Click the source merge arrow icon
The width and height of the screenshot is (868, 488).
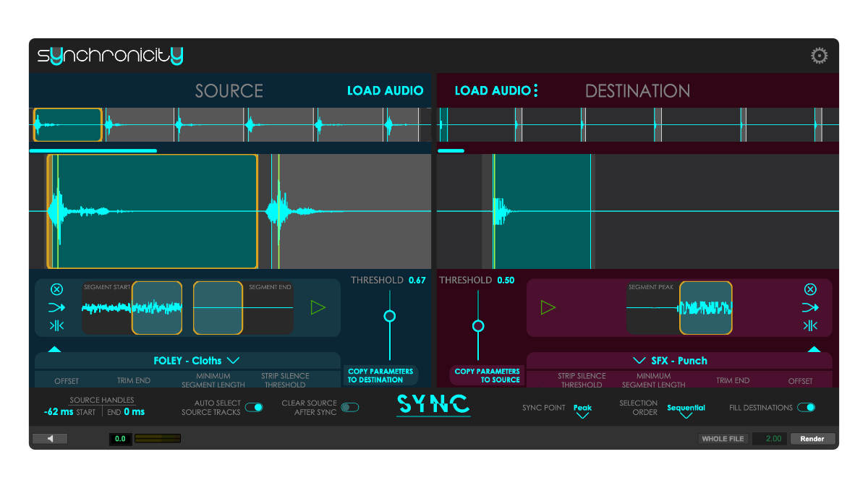pyautogui.click(x=56, y=307)
